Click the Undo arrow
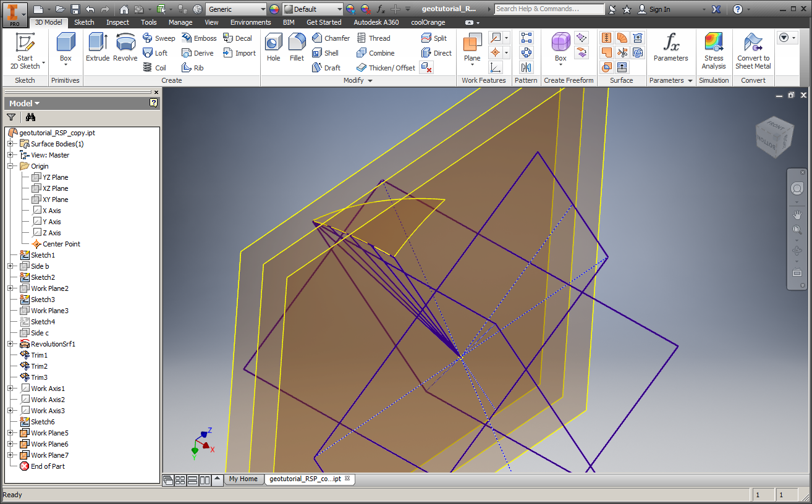 [x=90, y=9]
